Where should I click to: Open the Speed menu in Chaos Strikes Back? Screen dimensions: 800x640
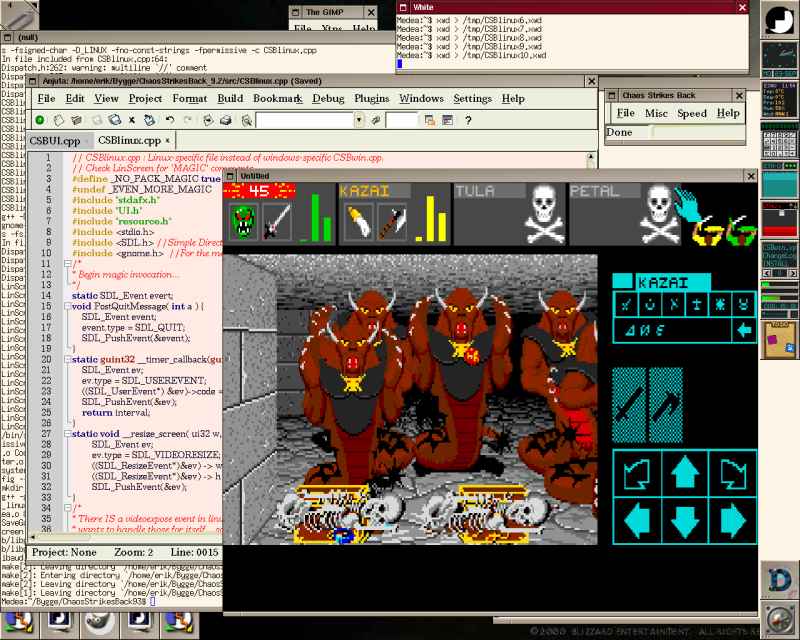(692, 113)
